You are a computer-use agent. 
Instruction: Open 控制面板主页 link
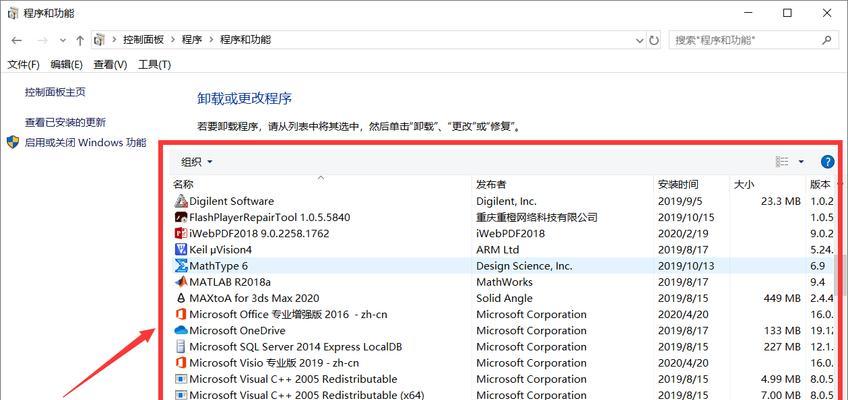(x=55, y=92)
